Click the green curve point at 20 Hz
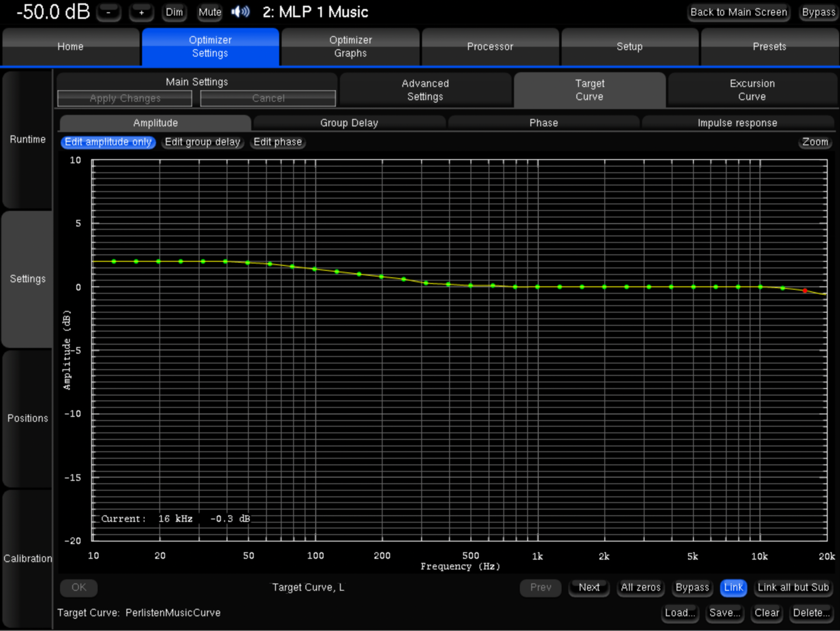 click(158, 261)
